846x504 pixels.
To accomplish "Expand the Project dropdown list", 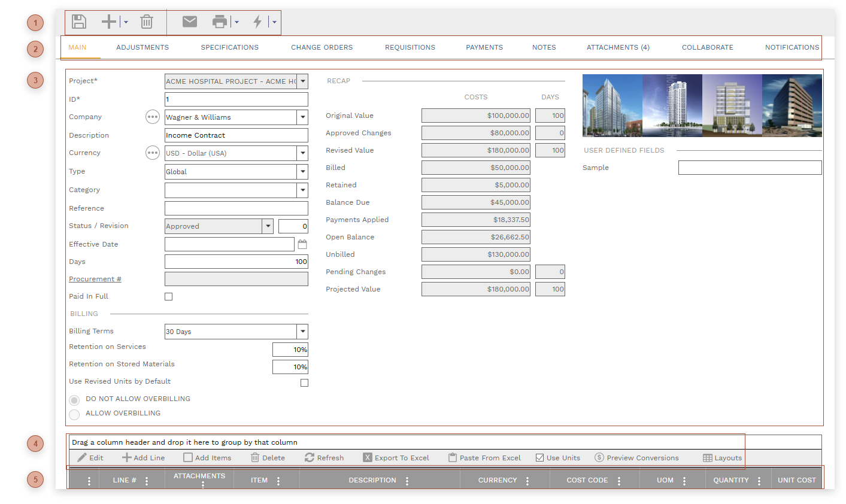I will coord(303,81).
